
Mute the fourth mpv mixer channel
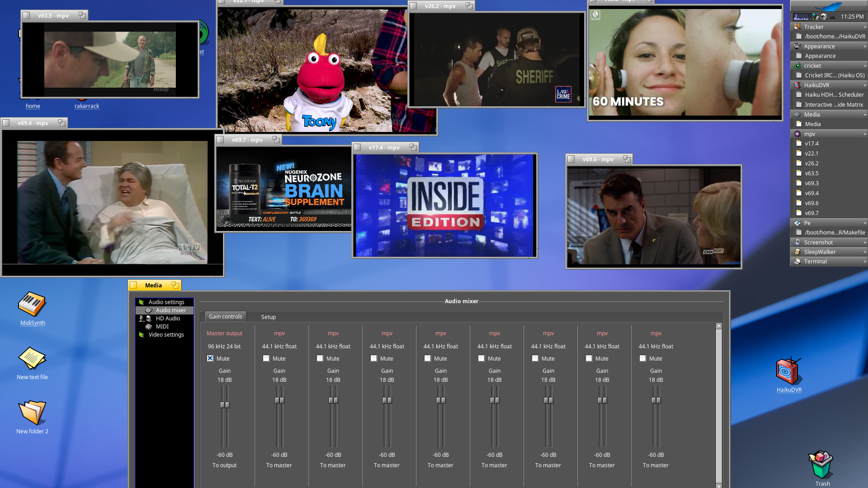[x=428, y=358]
